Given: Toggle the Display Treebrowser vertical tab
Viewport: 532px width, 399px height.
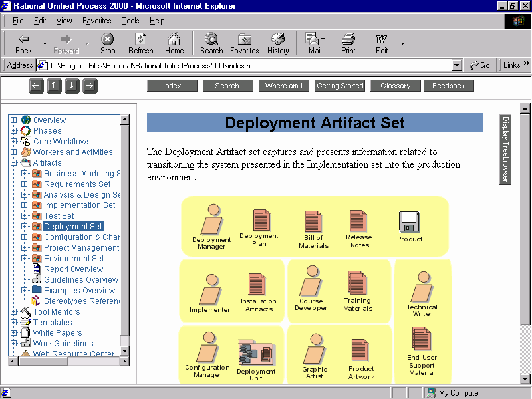Looking at the screenshot, I should pos(505,150).
